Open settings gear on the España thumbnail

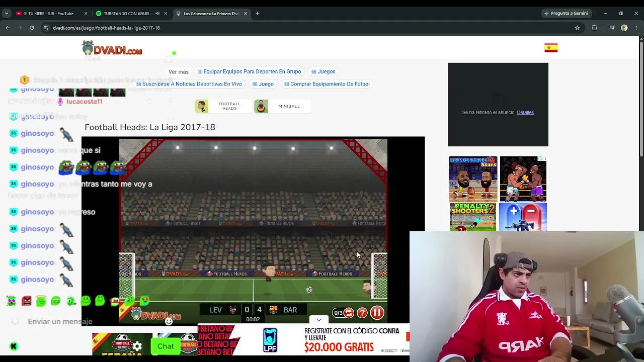(x=137, y=346)
